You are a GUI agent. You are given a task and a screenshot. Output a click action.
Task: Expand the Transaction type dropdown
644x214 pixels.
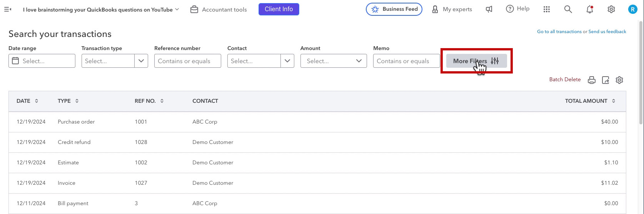coord(115,61)
